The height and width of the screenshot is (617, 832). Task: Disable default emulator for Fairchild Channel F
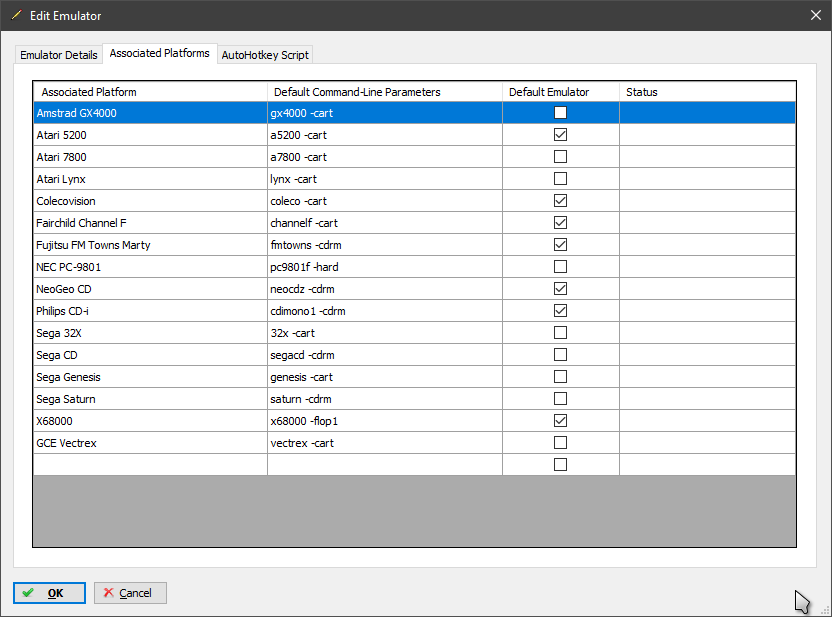(560, 223)
